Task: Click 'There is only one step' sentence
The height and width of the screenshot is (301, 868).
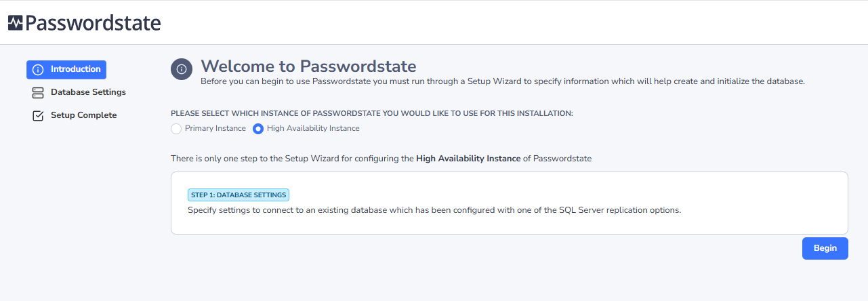Action: pos(381,159)
